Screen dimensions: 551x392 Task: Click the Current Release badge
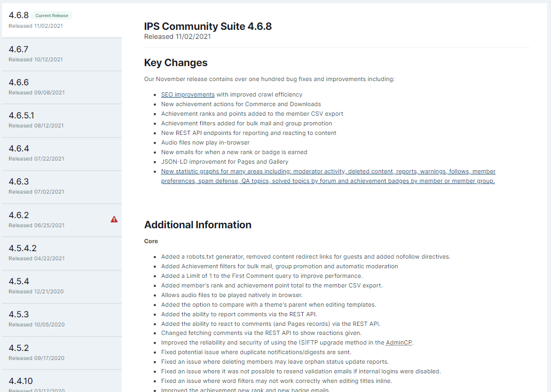coord(52,15)
